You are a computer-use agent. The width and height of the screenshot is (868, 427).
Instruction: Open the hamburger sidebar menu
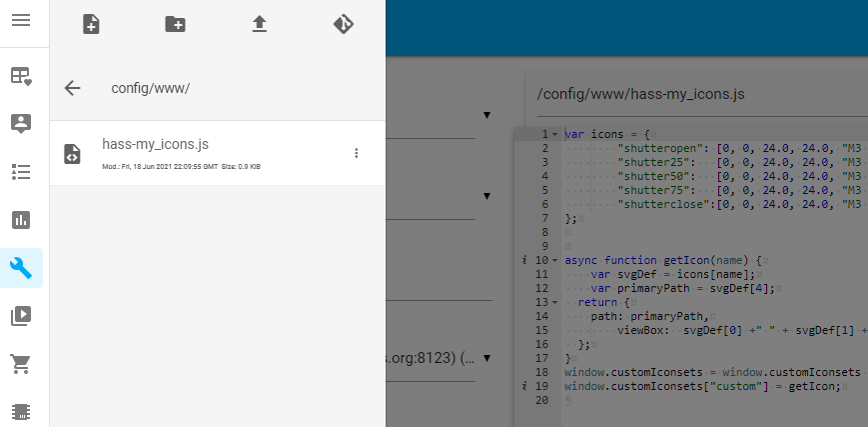point(21,19)
